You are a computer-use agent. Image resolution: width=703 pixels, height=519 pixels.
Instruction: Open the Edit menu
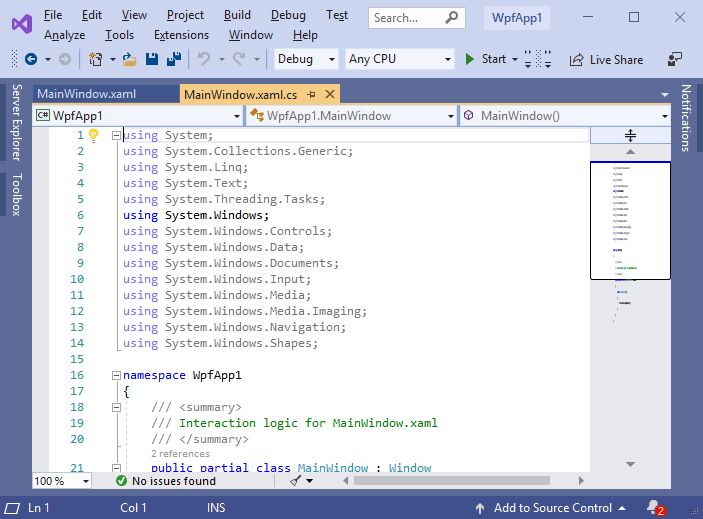[x=91, y=15]
